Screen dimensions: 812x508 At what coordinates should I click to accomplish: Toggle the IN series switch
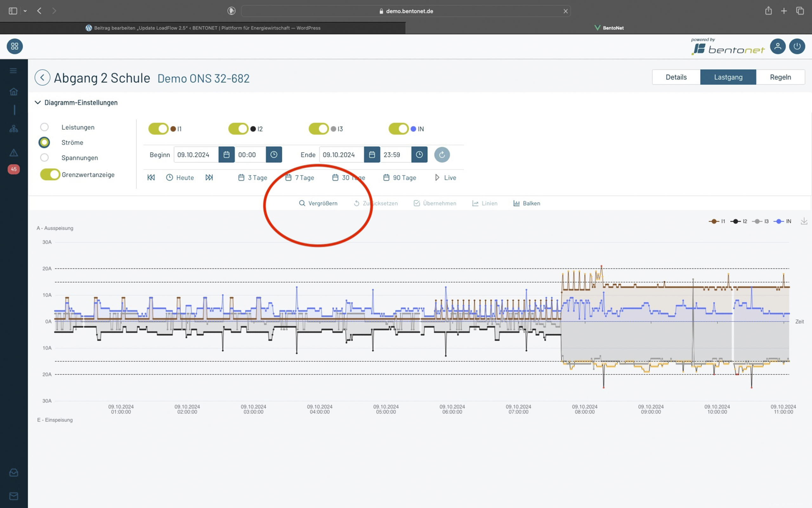(x=399, y=129)
